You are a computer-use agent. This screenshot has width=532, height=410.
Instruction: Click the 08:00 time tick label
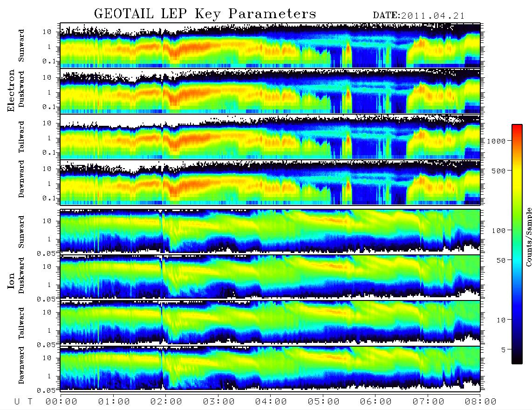click(x=481, y=402)
